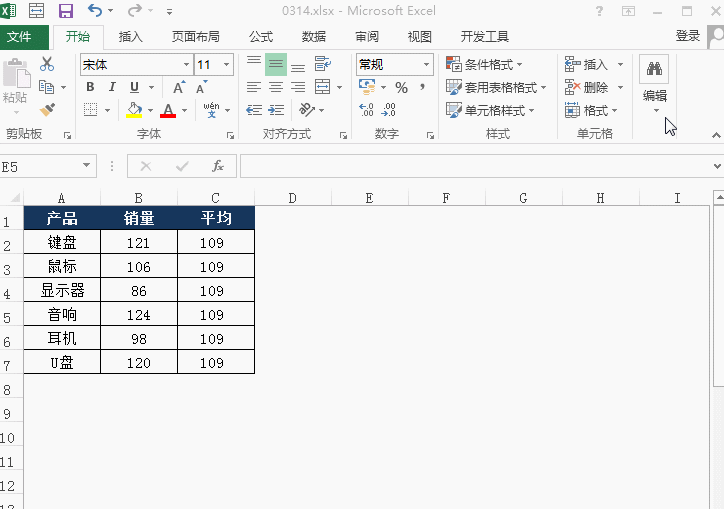The width and height of the screenshot is (724, 509).
Task: Toggle bold formatting
Action: pos(90,87)
